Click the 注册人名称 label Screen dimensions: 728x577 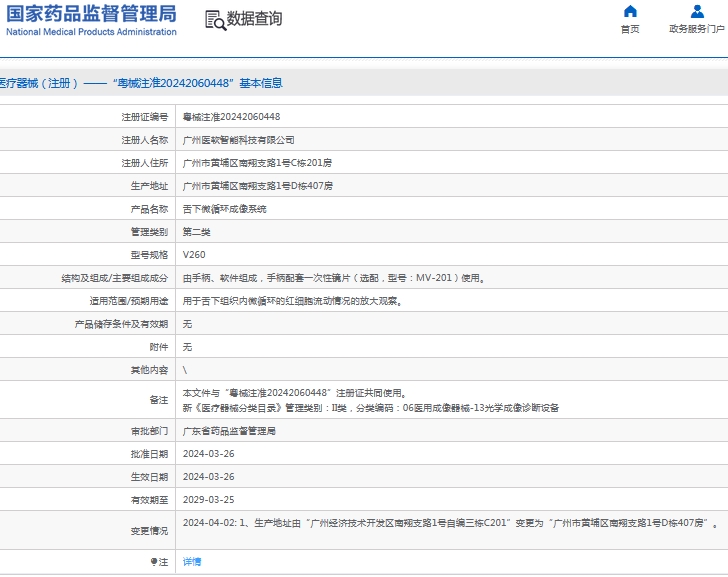144,140
